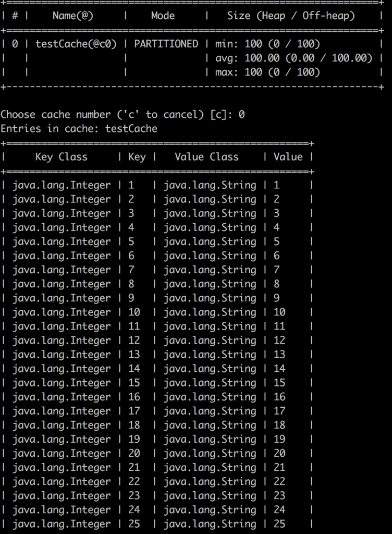Click the Key cell showing 2
This screenshot has height=534, width=392.
[x=131, y=199]
